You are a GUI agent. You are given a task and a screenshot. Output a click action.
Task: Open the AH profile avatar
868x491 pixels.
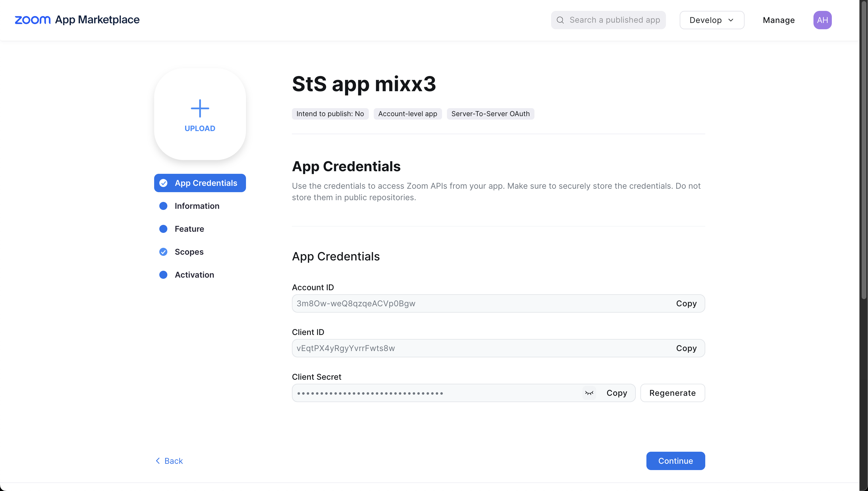pyautogui.click(x=822, y=20)
